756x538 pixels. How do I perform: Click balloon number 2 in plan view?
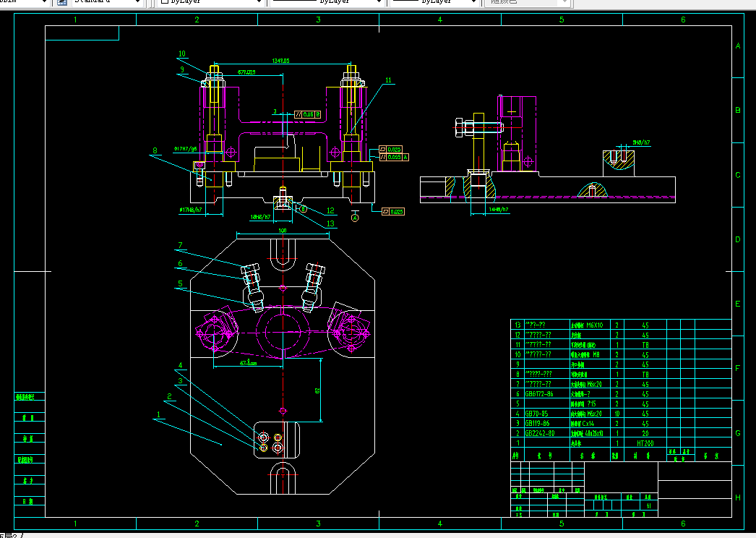pos(169,396)
